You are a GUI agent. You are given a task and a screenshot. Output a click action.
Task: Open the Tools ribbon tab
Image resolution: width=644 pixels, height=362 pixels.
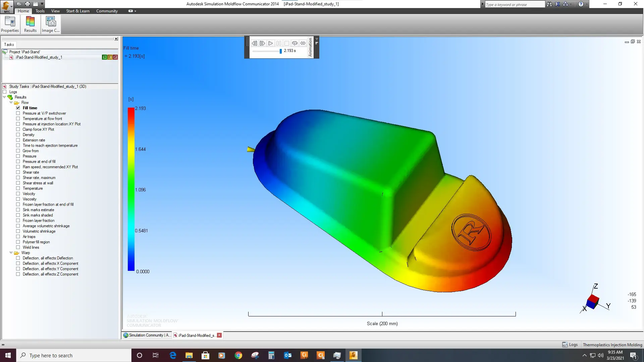coord(40,11)
